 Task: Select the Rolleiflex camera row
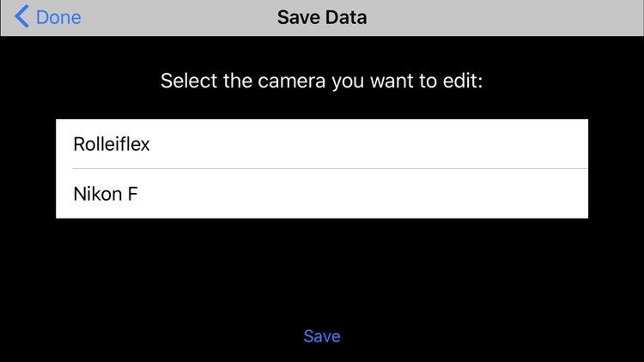[321, 144]
